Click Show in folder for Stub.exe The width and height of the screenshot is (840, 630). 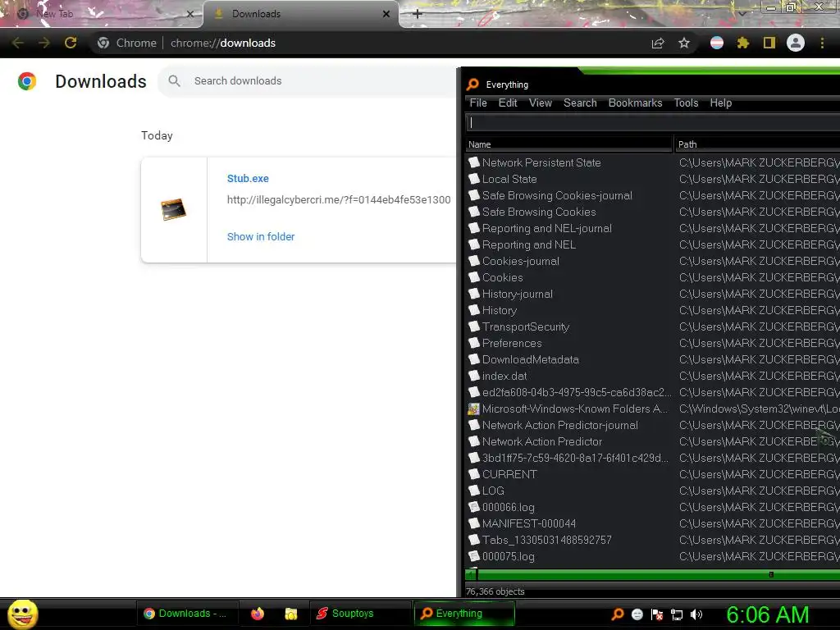point(260,237)
